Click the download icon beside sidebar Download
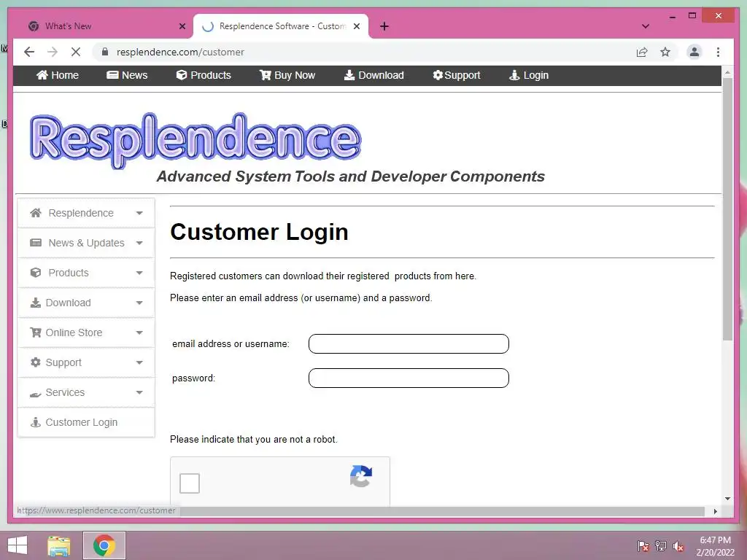Screen dimensions: 747x560 tap(36, 303)
